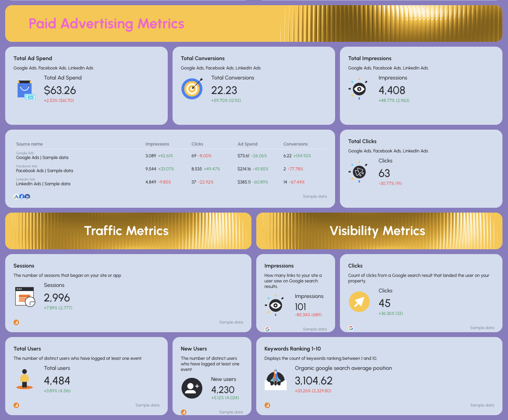
Task: Click the add-user icon in New Users card
Action: (x=192, y=388)
